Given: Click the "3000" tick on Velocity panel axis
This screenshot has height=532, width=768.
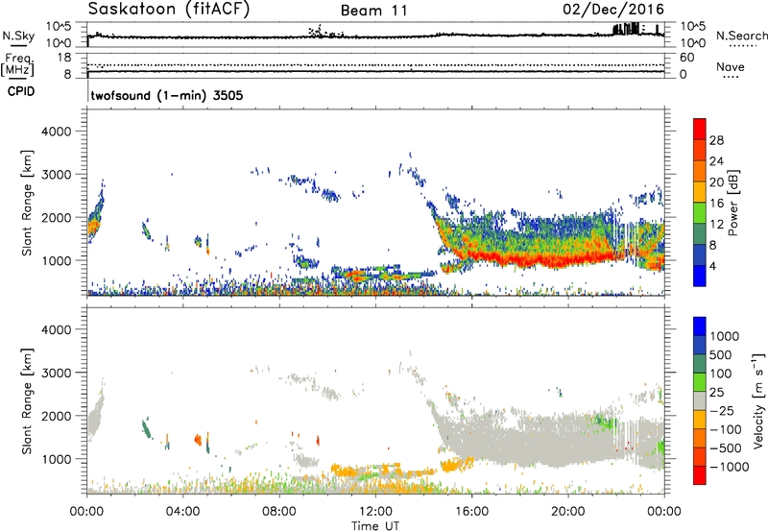Looking at the screenshot, I should (x=57, y=373).
